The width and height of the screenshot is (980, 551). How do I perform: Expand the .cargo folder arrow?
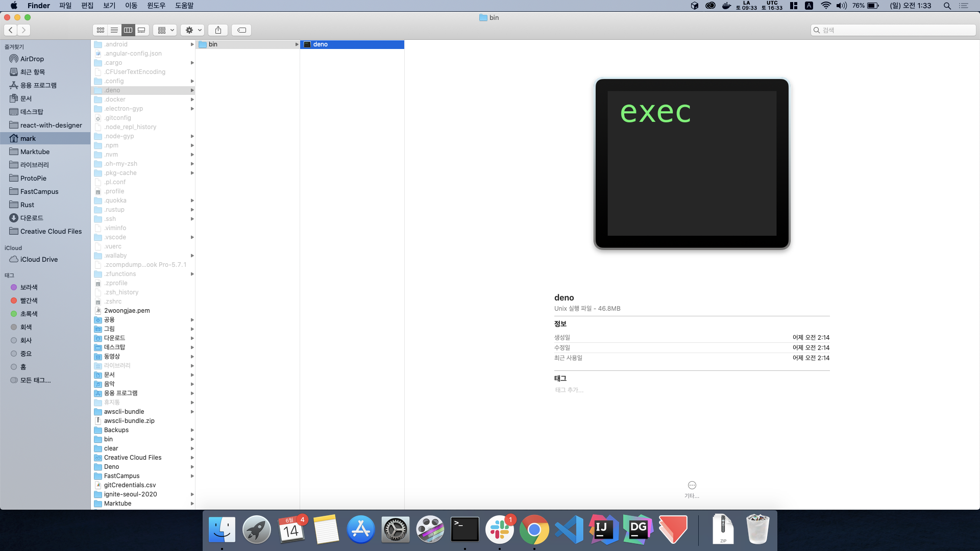coord(192,63)
